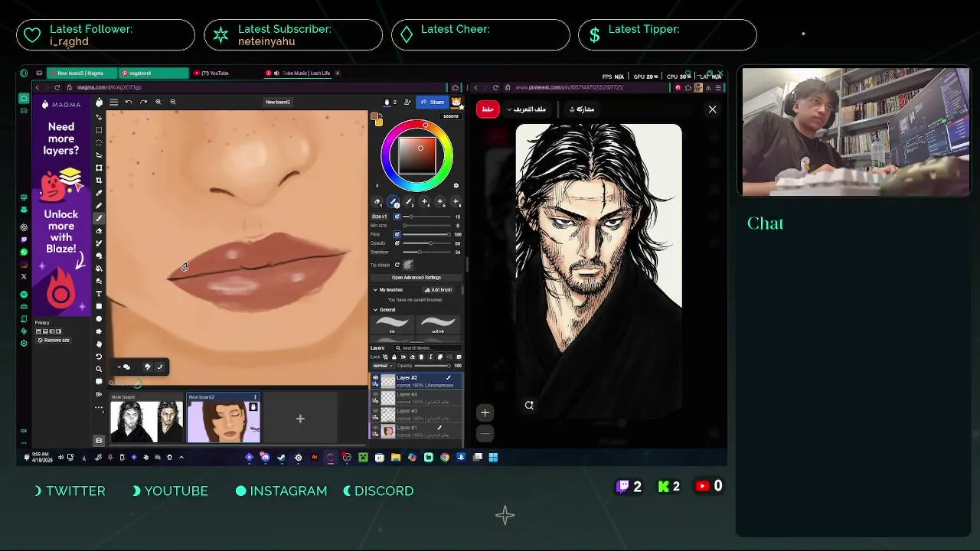Open voice call phone icon
980x551 pixels.
[161, 367]
